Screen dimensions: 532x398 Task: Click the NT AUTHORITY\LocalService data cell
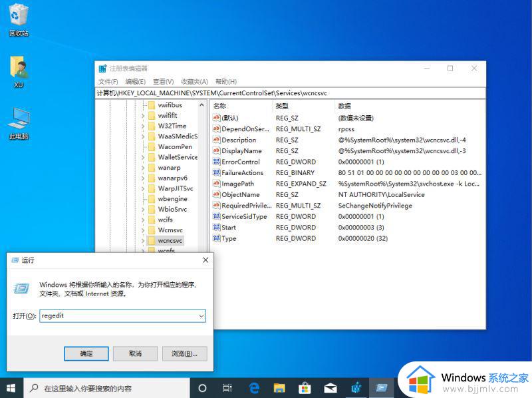[x=381, y=194]
